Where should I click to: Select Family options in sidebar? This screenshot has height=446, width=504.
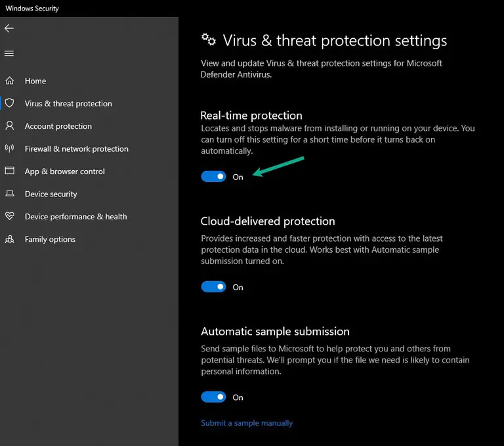click(50, 239)
